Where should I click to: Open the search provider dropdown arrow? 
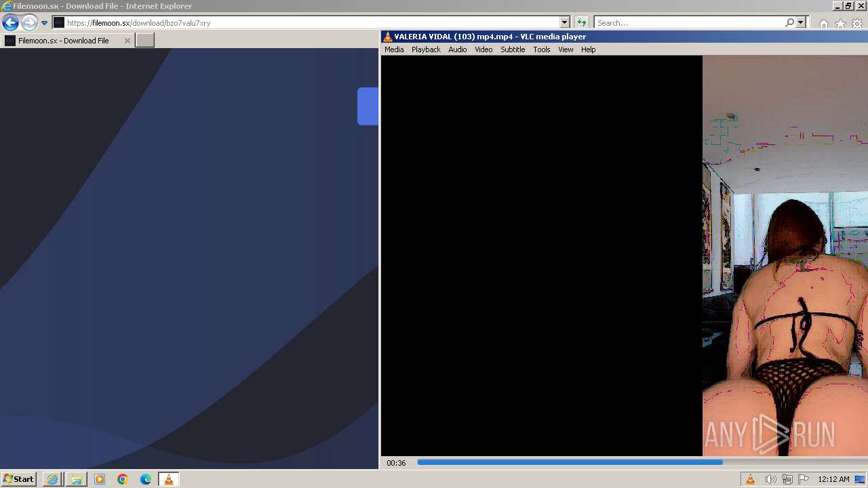(x=800, y=22)
